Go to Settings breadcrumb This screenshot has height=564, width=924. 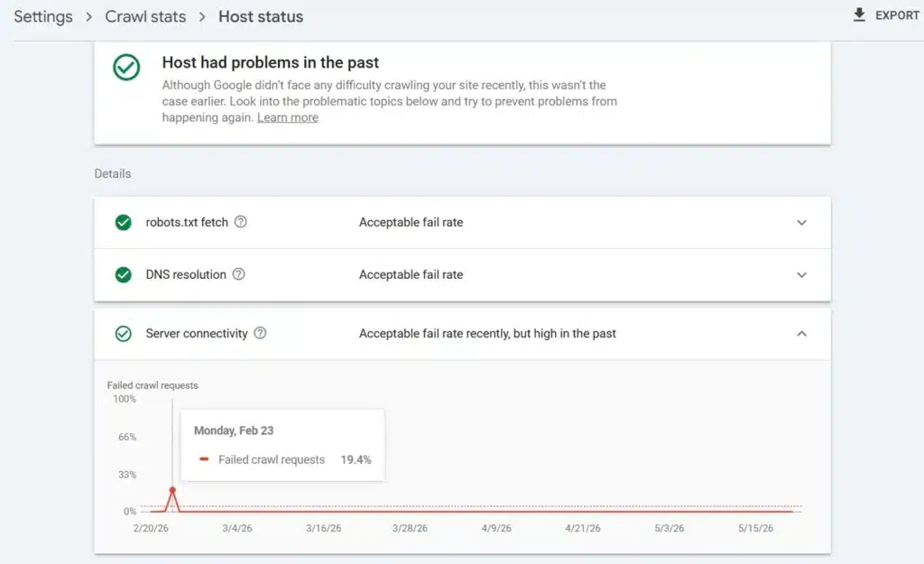pos(43,16)
